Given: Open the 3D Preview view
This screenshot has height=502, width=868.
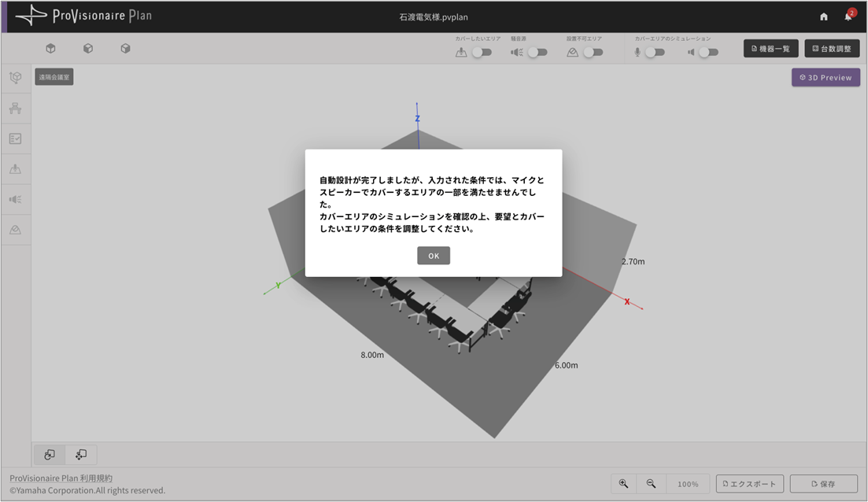Looking at the screenshot, I should pyautogui.click(x=826, y=77).
